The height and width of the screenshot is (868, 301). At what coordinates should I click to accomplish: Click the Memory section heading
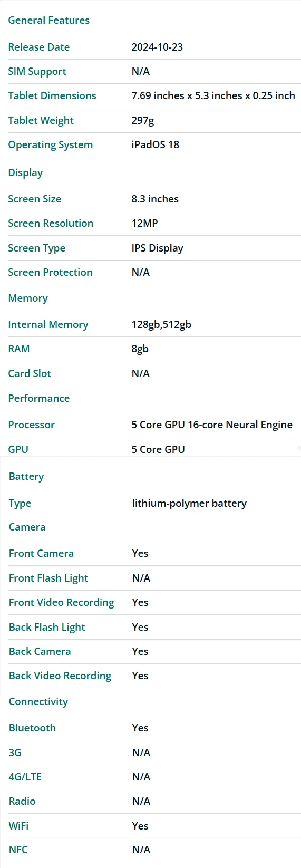28,298
